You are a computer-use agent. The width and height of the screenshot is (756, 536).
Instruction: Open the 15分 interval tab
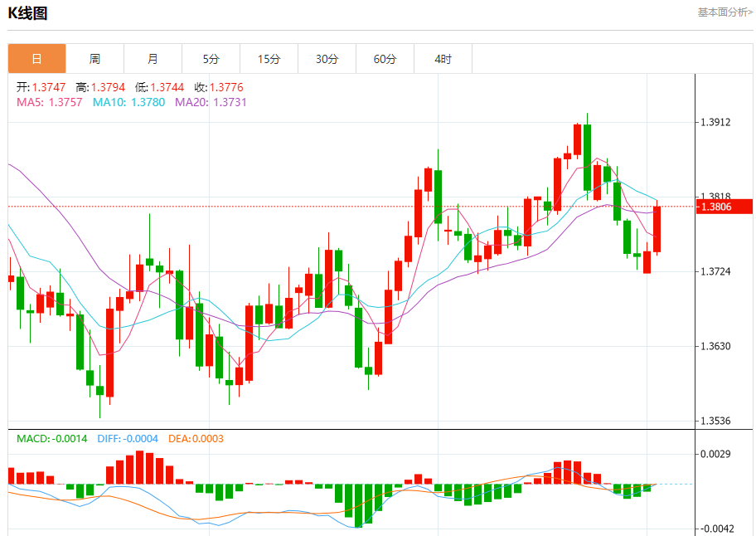click(269, 59)
